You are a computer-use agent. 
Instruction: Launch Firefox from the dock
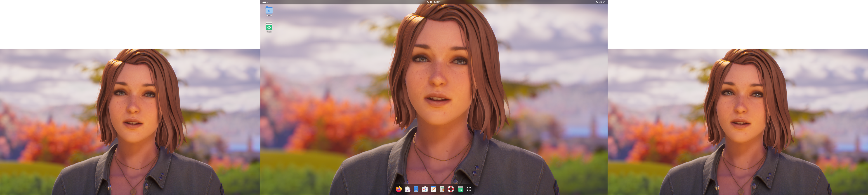pos(399,189)
